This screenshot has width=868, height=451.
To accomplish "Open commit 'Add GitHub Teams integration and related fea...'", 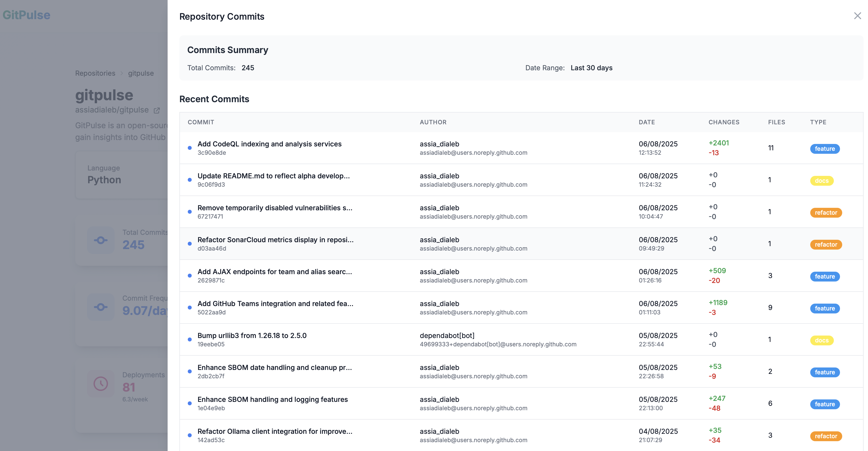I will (275, 304).
